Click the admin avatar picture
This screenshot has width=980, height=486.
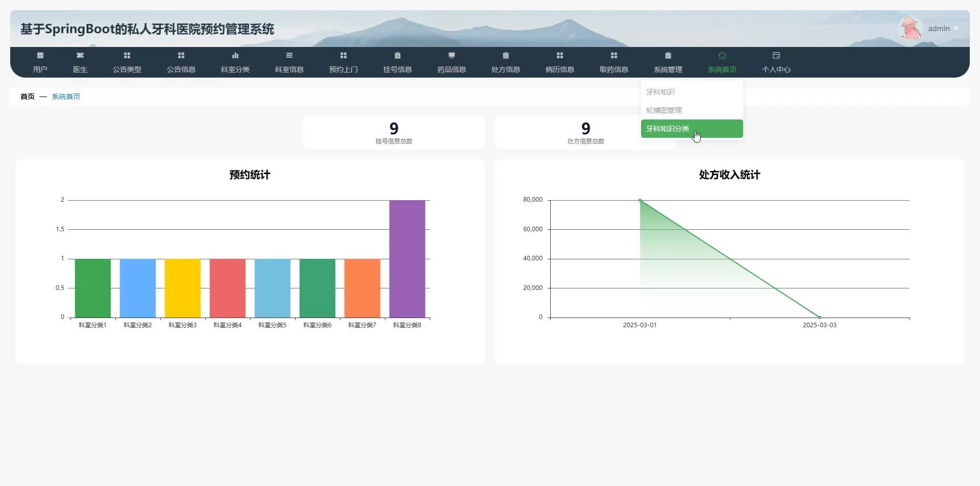910,29
